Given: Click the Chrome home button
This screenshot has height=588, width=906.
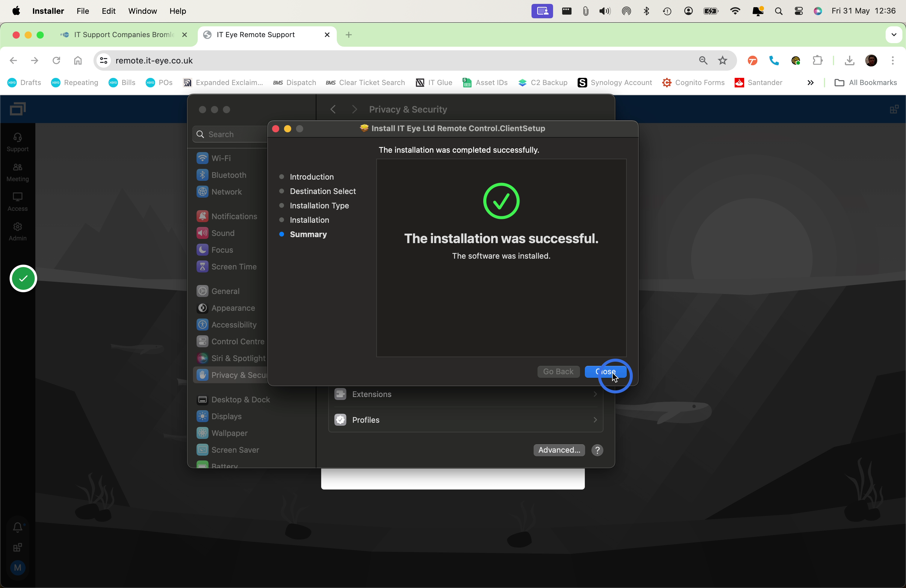Looking at the screenshot, I should [x=78, y=60].
